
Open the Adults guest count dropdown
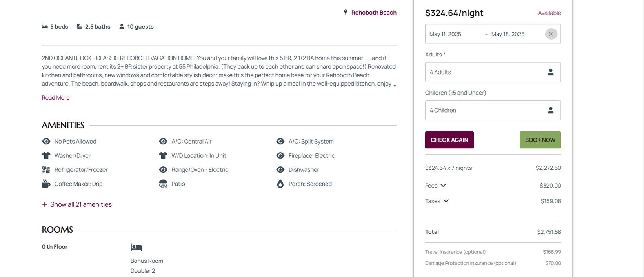click(x=493, y=72)
